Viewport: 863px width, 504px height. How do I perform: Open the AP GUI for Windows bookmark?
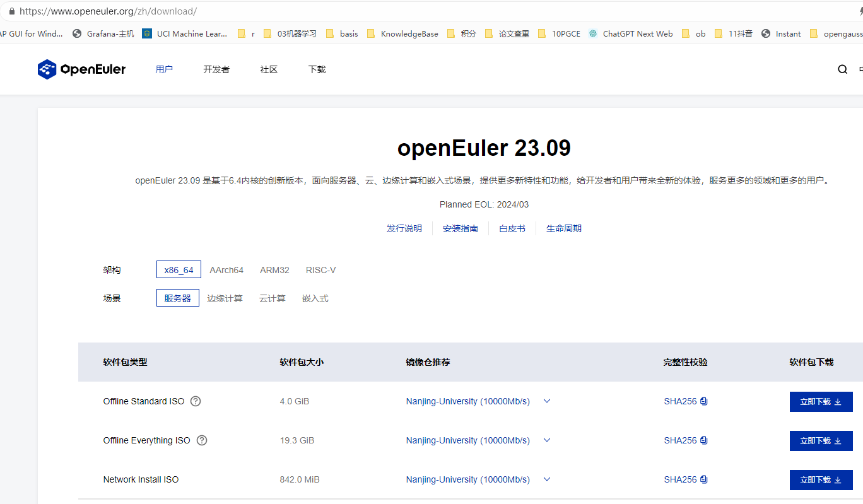click(x=32, y=34)
